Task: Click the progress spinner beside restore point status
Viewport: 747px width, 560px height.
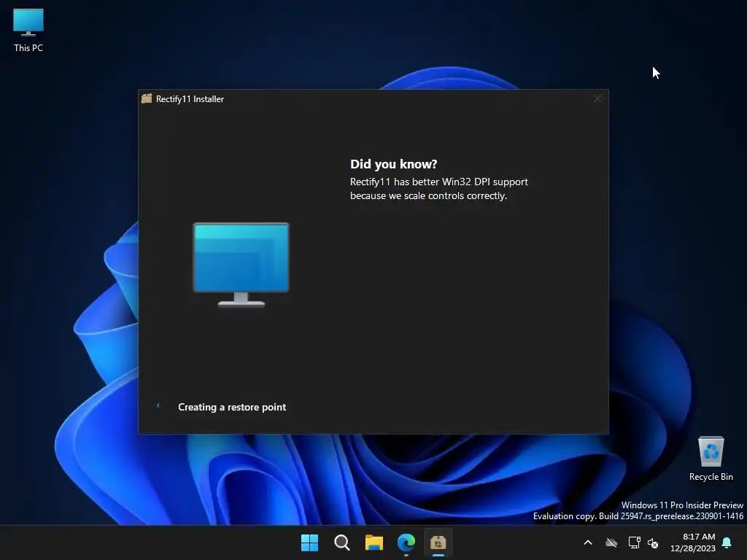Action: (158, 406)
